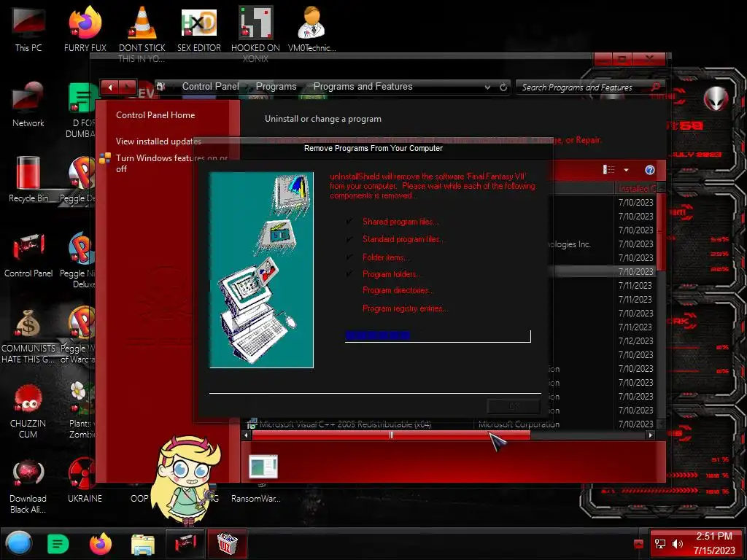747x560 pixels.
Task: Open the CHUZZIN CUM desktop shortcut
Action: click(28, 411)
